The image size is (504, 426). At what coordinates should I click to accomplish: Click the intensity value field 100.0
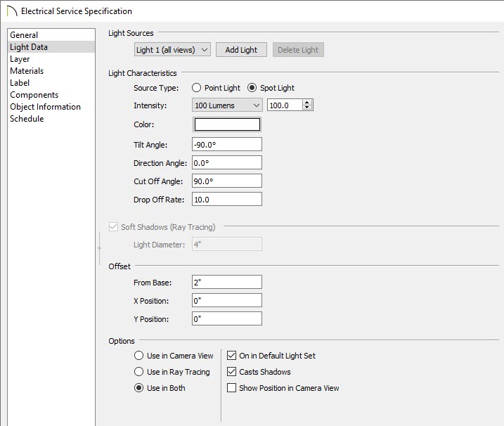point(285,105)
